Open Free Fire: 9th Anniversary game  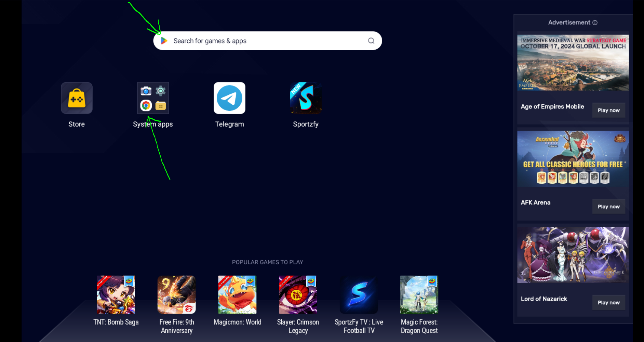point(177,295)
